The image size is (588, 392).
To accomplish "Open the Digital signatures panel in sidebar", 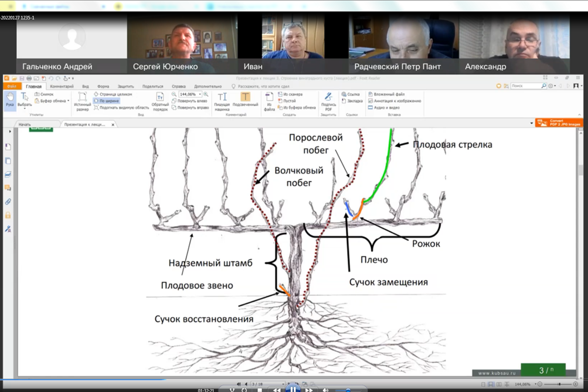I will tap(8, 229).
